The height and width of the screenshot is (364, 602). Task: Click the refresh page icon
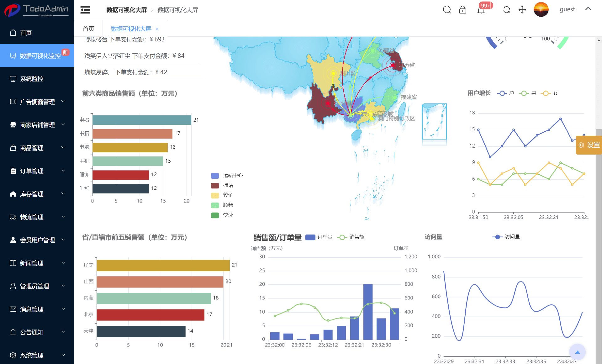click(x=506, y=10)
